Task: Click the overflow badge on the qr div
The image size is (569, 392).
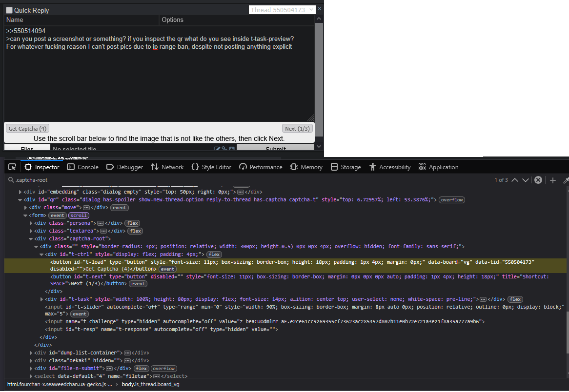Action: point(452,200)
